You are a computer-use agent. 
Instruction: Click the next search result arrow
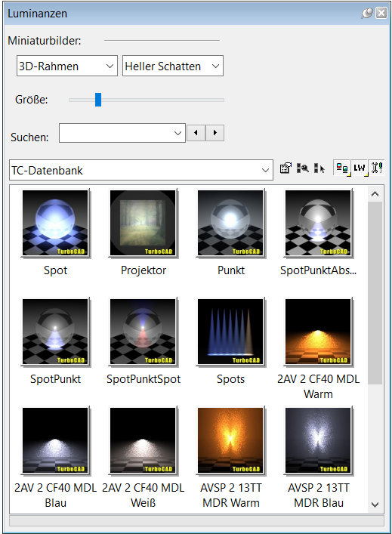[215, 132]
